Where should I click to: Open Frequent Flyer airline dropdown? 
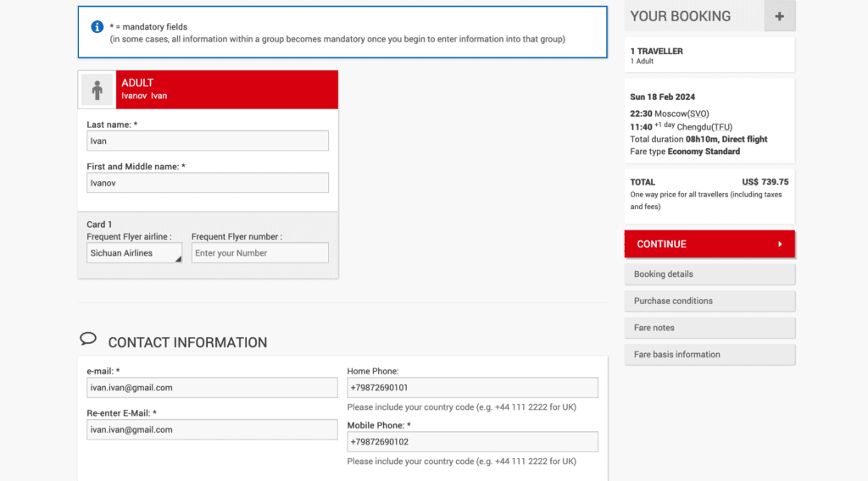tap(134, 252)
